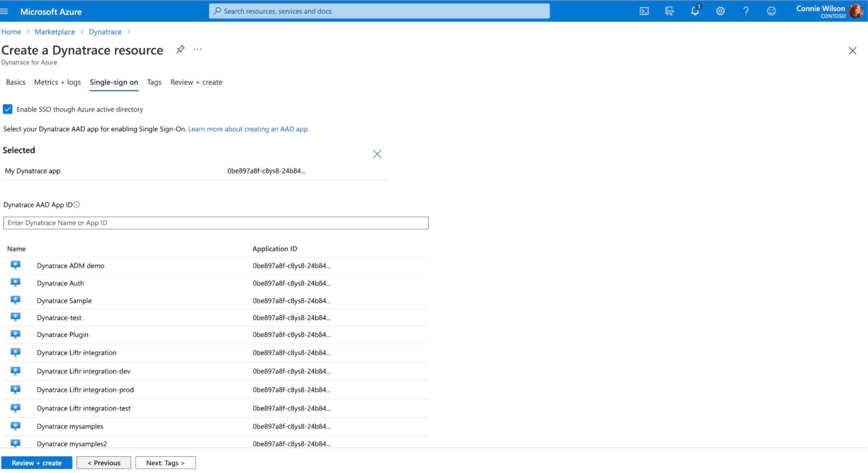The height and width of the screenshot is (473, 868).
Task: Open the portal settings gear
Action: click(720, 11)
